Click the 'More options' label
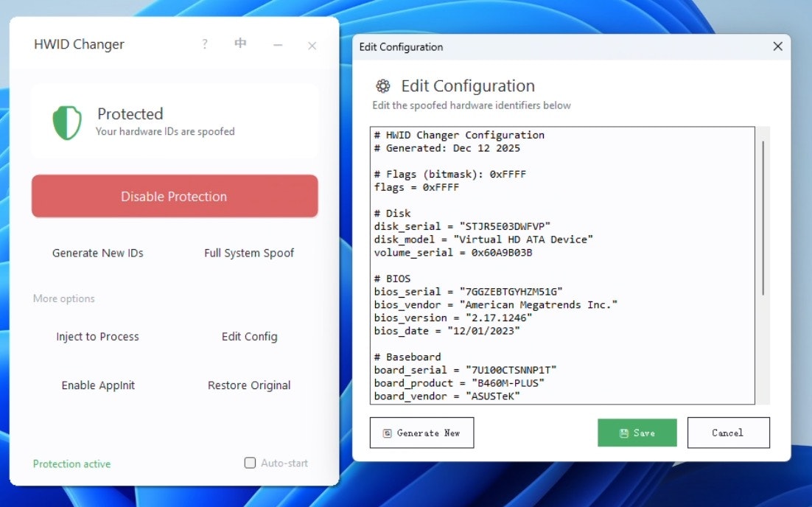 pos(63,298)
